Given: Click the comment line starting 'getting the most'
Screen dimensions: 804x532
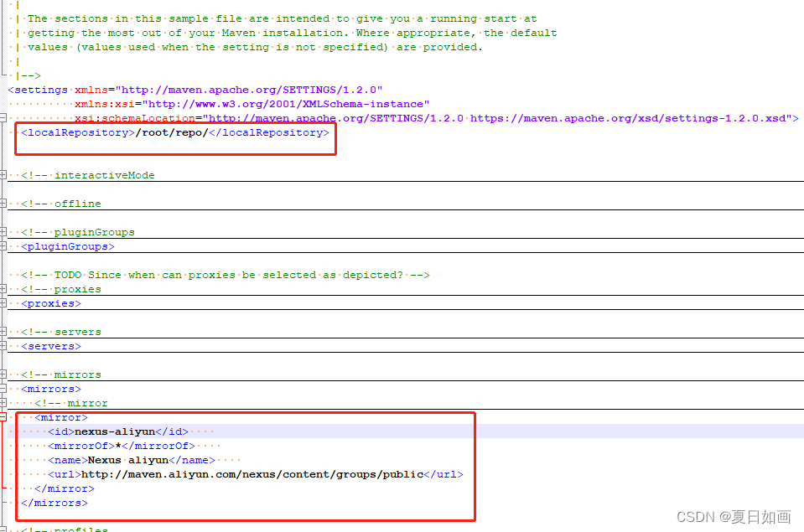Looking at the screenshot, I should click(x=293, y=34).
